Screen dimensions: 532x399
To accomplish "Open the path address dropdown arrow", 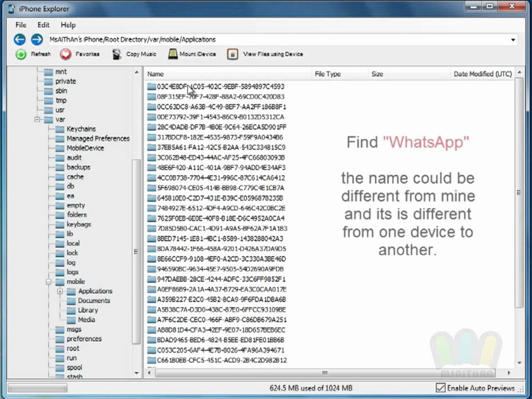I will [513, 40].
